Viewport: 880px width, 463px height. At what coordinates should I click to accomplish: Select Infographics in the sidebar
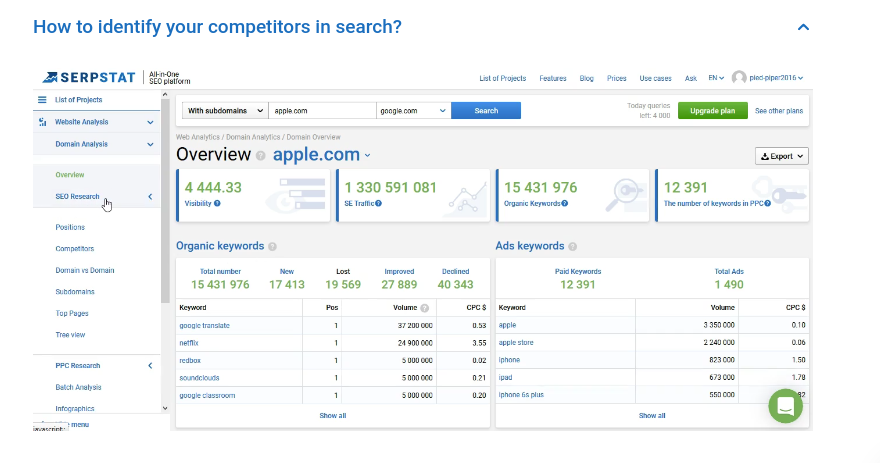pos(75,409)
